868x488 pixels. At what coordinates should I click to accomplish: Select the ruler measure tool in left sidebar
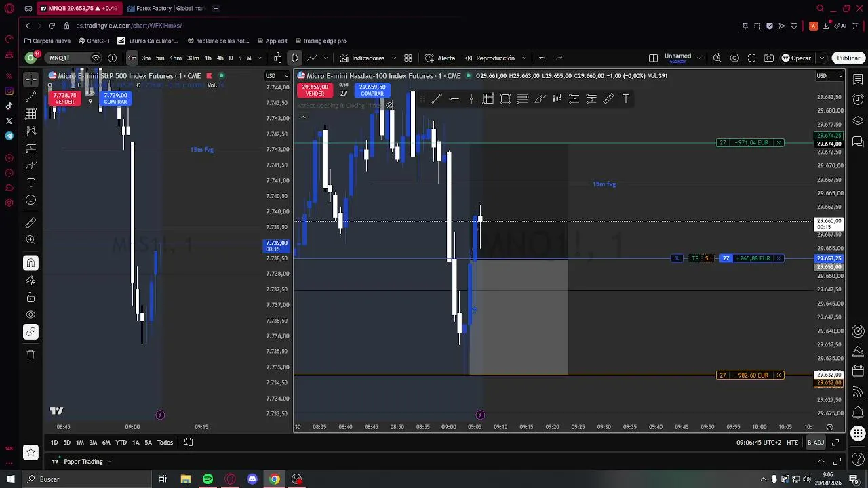coord(31,223)
